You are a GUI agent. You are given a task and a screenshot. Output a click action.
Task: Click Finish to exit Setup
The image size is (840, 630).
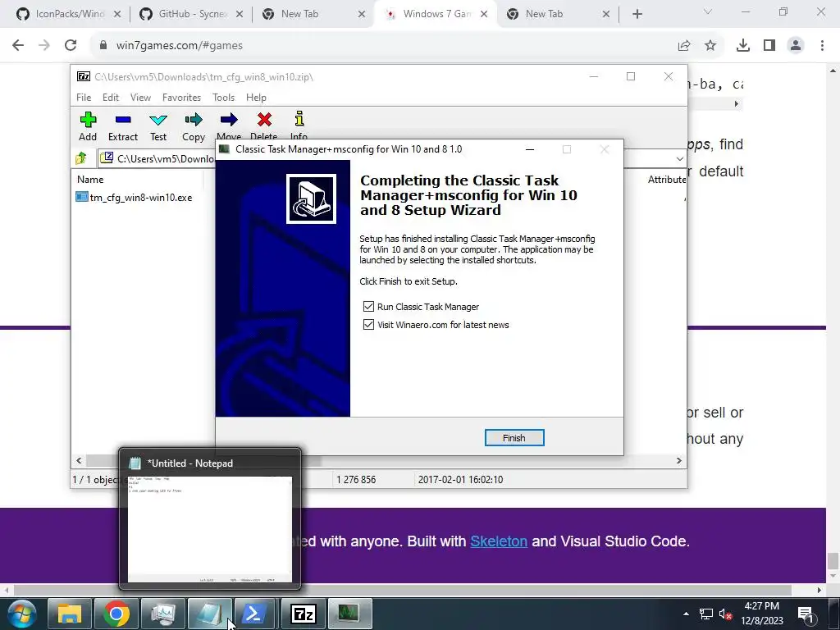pos(514,438)
